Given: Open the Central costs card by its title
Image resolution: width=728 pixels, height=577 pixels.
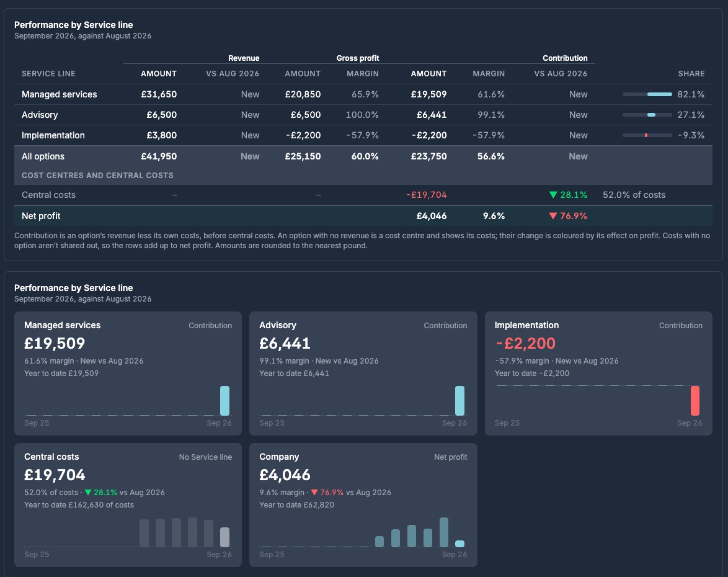Looking at the screenshot, I should 51,457.
